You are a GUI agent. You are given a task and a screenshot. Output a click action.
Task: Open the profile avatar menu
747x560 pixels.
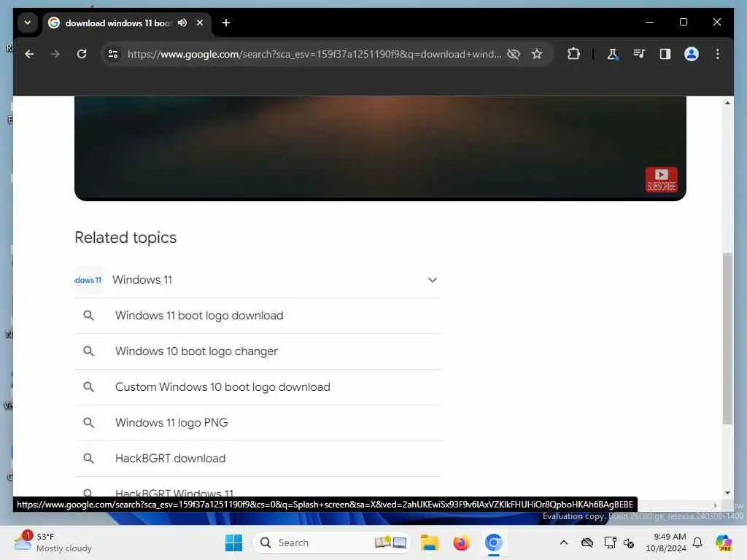pyautogui.click(x=692, y=54)
